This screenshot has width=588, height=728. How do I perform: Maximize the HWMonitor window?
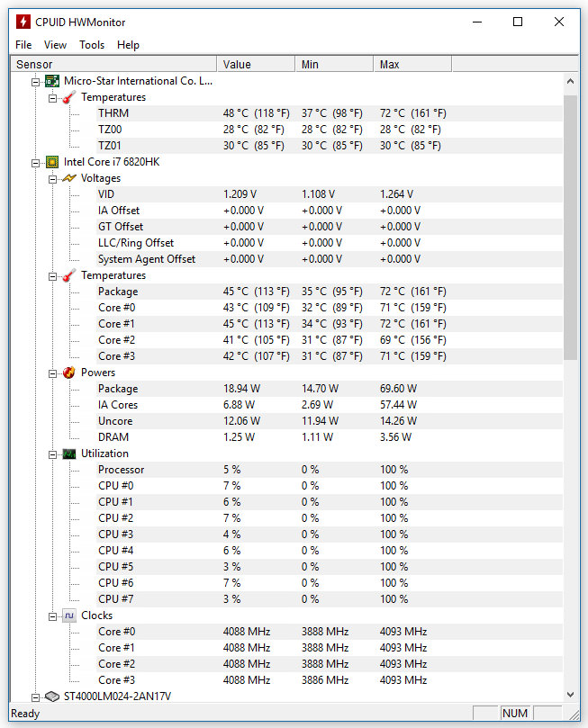tap(518, 22)
